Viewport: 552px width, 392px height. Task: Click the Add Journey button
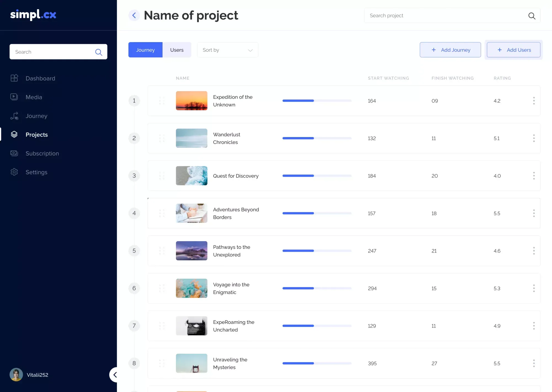pos(450,50)
